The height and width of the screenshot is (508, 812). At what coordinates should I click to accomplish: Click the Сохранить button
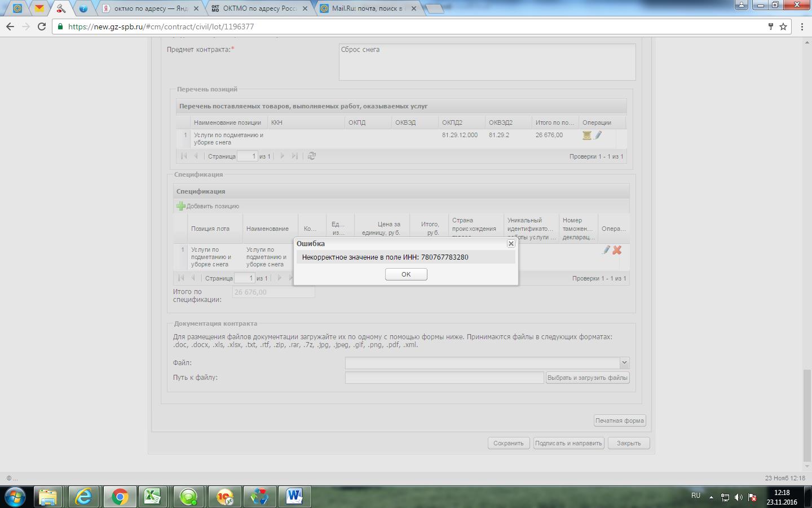(509, 443)
